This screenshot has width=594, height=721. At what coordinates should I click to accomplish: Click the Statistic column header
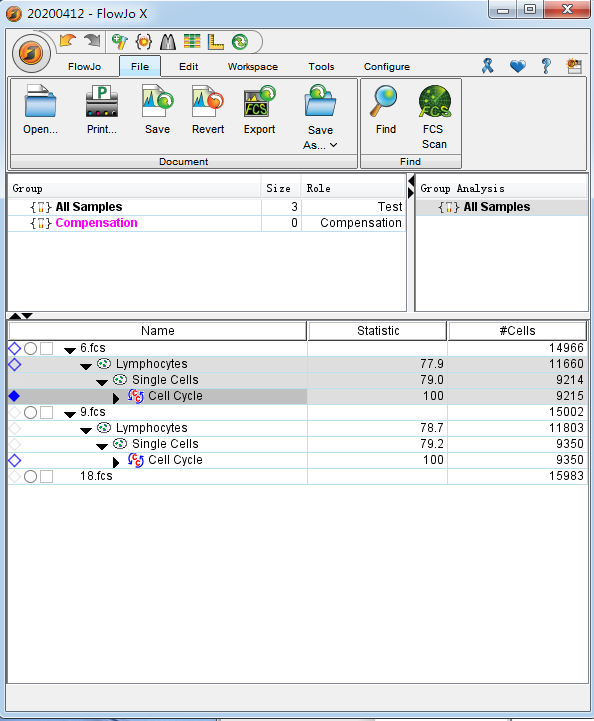coord(378,331)
